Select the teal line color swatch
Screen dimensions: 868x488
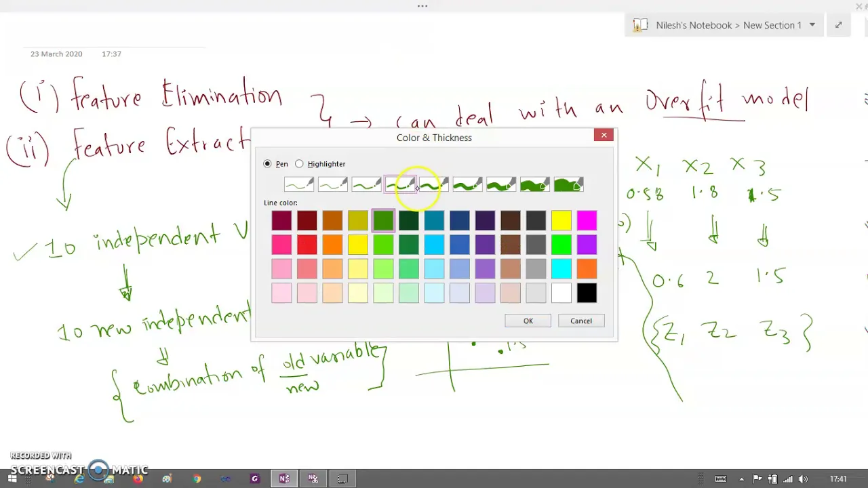[x=434, y=220]
